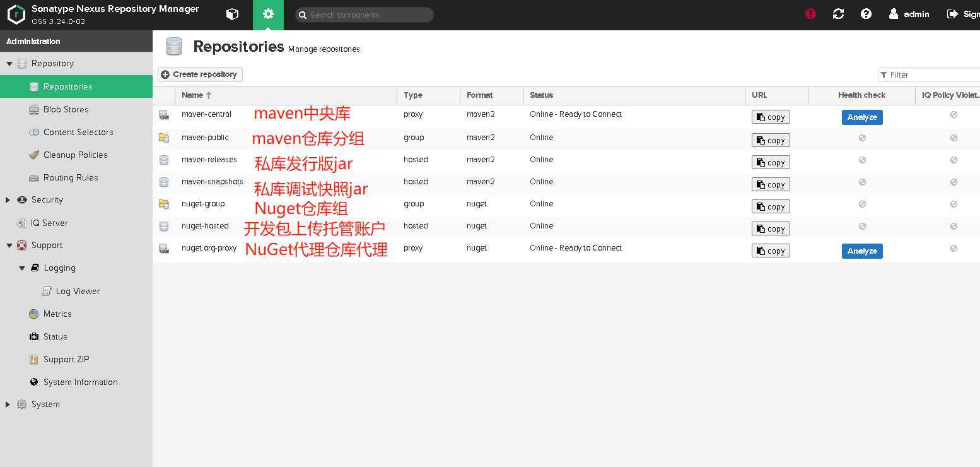The width and height of the screenshot is (980, 467).
Task: Click the red system alert icon
Action: point(810,14)
